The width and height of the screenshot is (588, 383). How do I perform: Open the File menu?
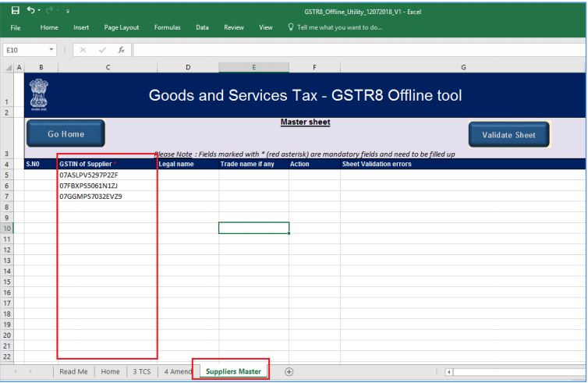[x=16, y=28]
